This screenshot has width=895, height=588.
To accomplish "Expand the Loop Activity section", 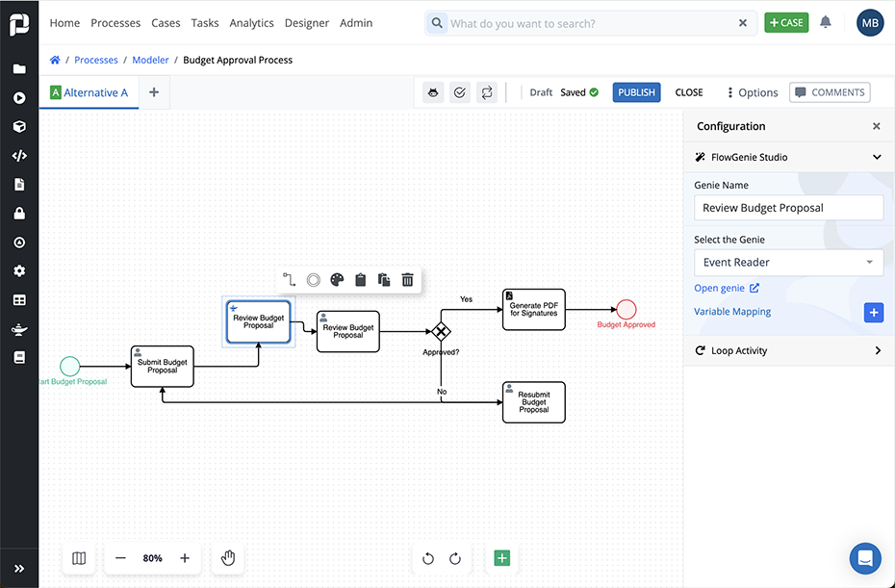I will pyautogui.click(x=788, y=350).
